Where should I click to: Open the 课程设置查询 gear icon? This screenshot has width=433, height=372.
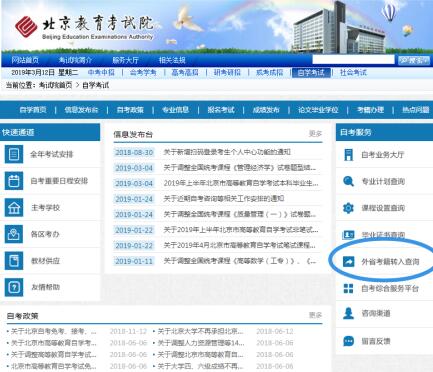(x=348, y=208)
